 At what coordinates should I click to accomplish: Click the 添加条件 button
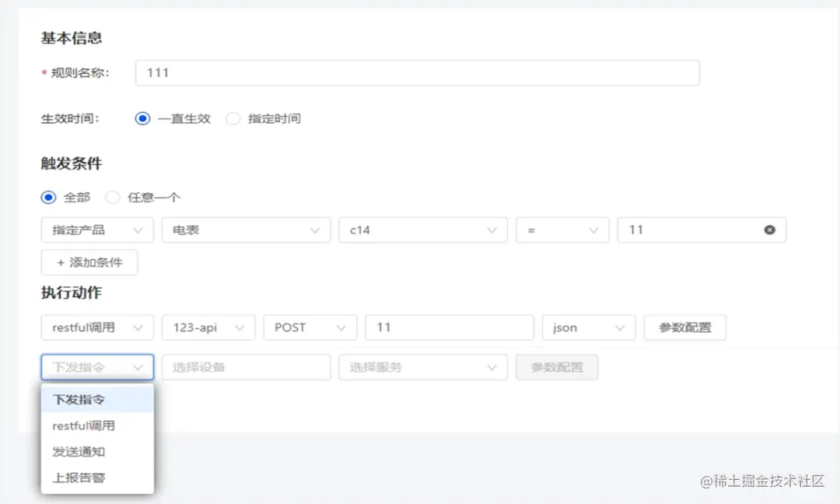pyautogui.click(x=89, y=262)
